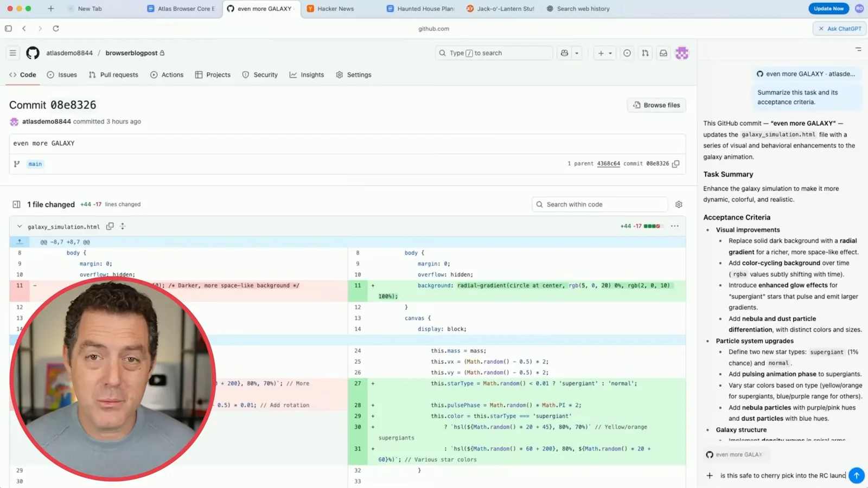
Task: Collapse the galaxy_simulation.html diff chevron
Action: 20,227
